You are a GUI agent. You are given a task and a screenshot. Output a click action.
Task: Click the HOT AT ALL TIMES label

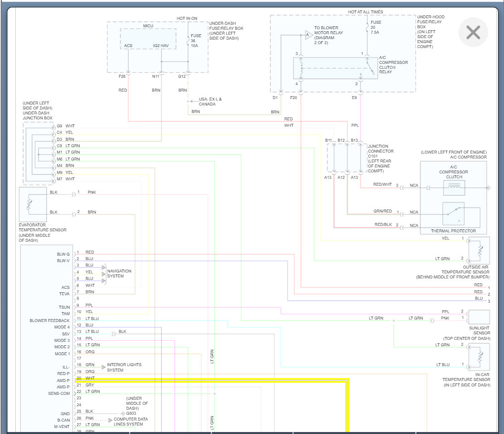(365, 12)
